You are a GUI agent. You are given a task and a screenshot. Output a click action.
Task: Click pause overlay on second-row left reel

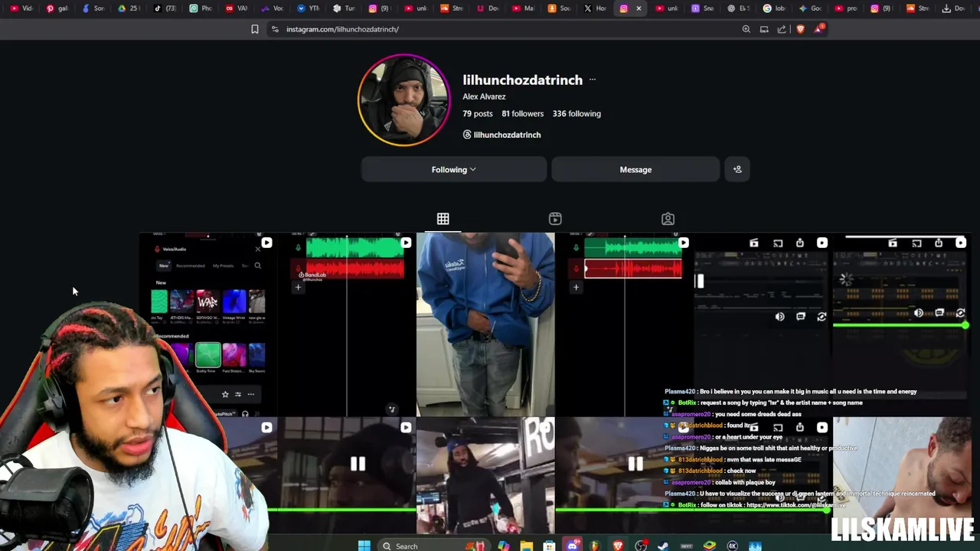click(x=358, y=464)
